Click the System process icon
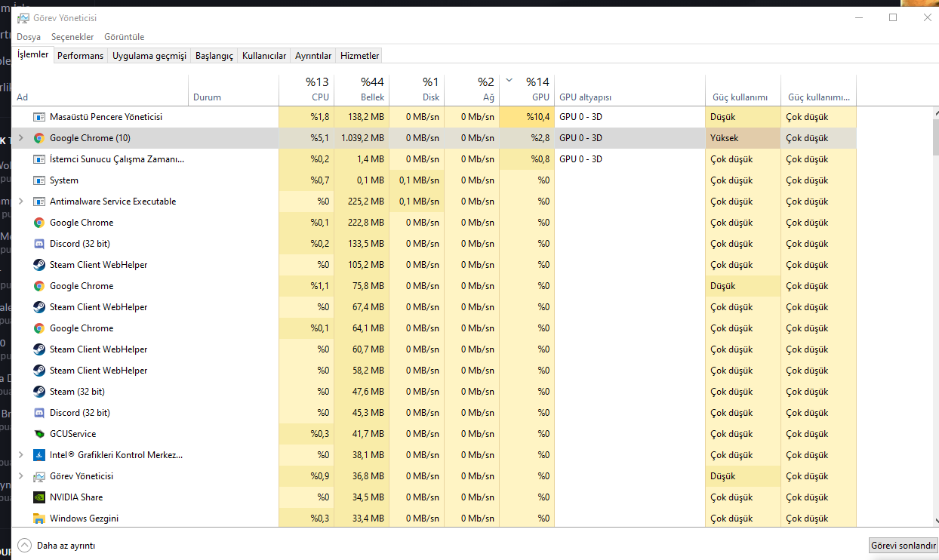This screenshot has width=939, height=560. pyautogui.click(x=39, y=180)
